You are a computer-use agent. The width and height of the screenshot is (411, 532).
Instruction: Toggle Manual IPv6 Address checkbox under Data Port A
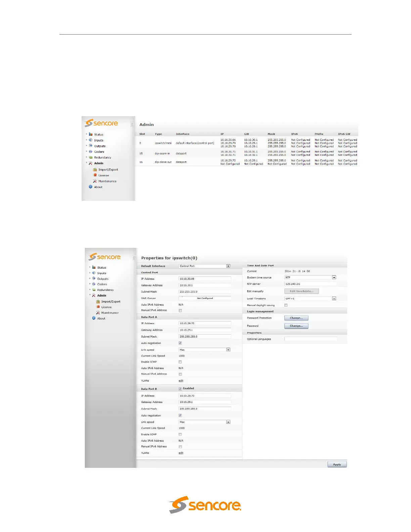(x=180, y=374)
